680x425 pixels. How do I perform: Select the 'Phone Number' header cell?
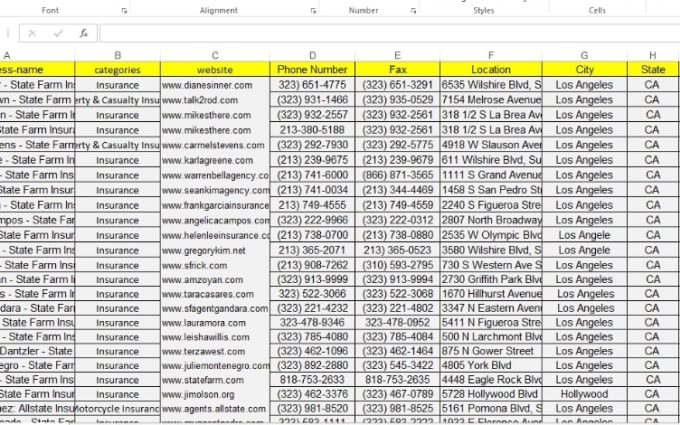coord(312,69)
